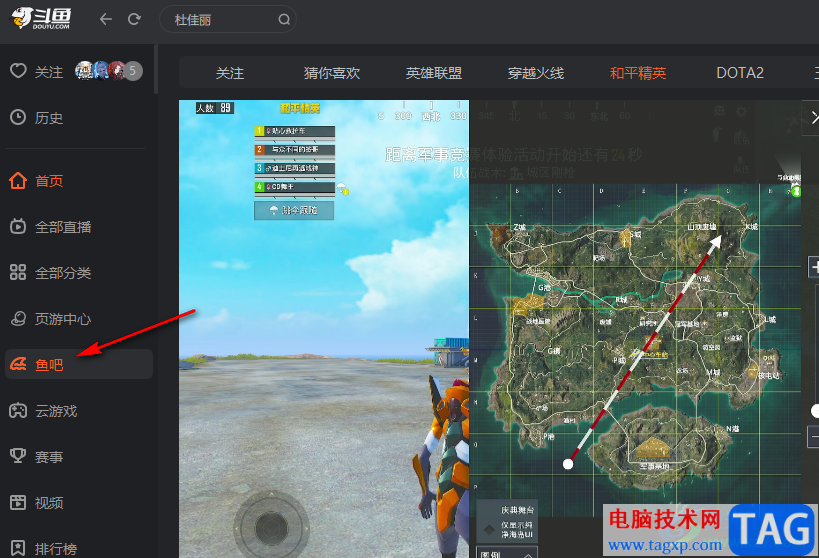This screenshot has height=558, width=819.
Task: Open 页游中心 web games center
Action: (63, 319)
